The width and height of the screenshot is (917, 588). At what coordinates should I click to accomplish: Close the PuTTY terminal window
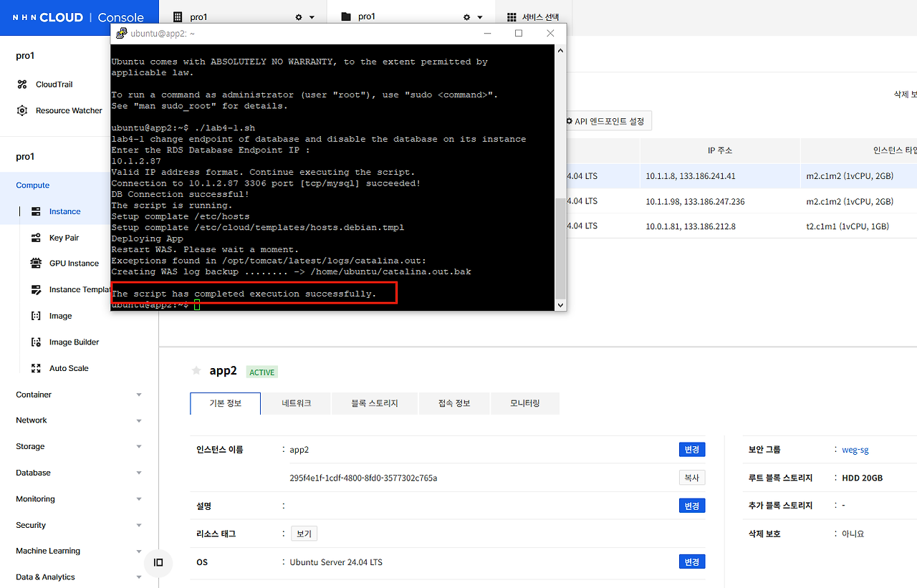tap(550, 33)
